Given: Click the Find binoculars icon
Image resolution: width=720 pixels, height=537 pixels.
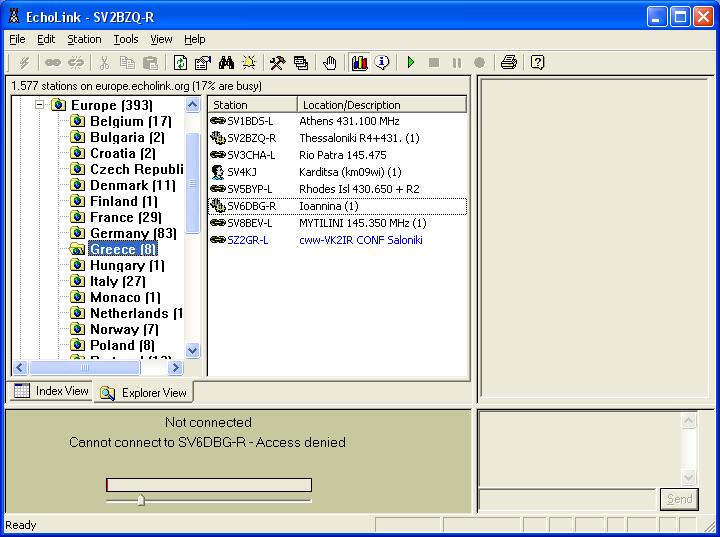Looking at the screenshot, I should coord(226,62).
